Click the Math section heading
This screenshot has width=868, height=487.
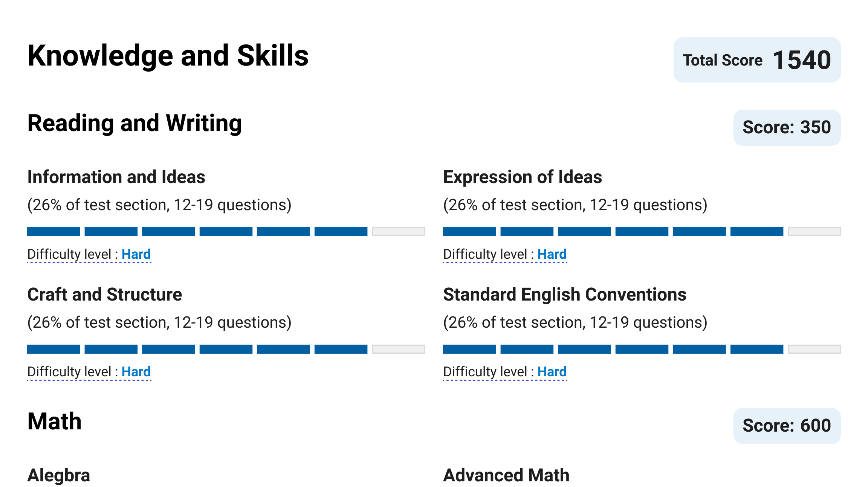(55, 421)
